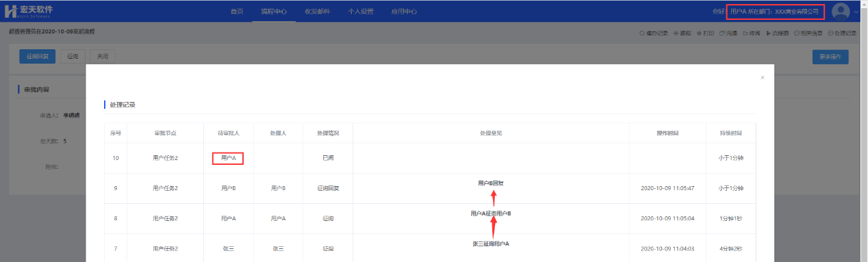Viewport: 868px width, 262px height.
Task: Expand the 更多操作 button menu
Action: point(830,57)
